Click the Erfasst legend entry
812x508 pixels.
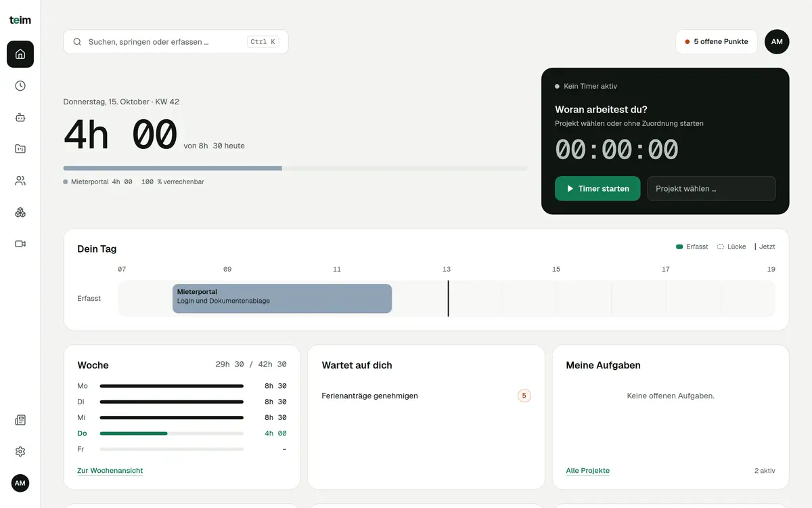click(x=692, y=247)
